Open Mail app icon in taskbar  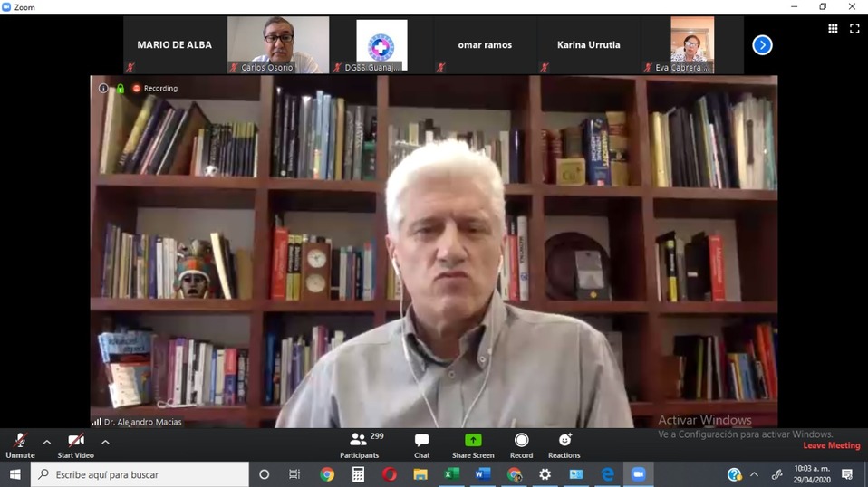576,474
